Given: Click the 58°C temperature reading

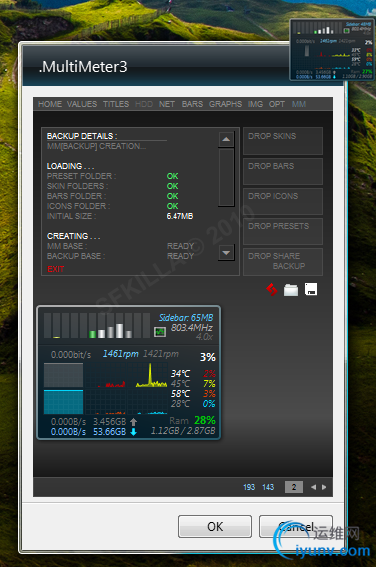Looking at the screenshot, I should (180, 394).
